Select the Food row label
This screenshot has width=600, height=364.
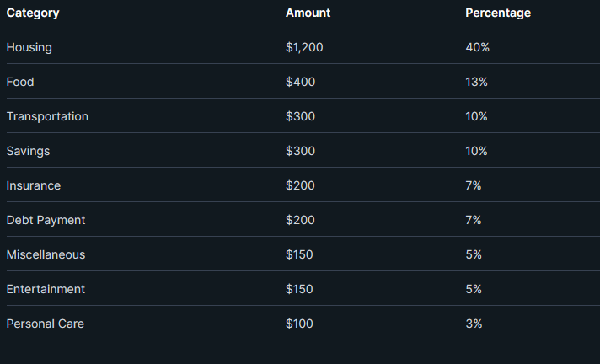(x=20, y=82)
